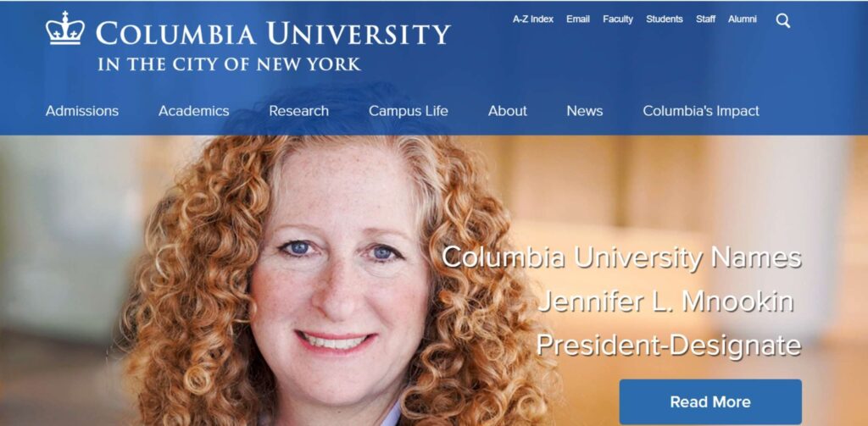Open the About menu item

[507, 111]
